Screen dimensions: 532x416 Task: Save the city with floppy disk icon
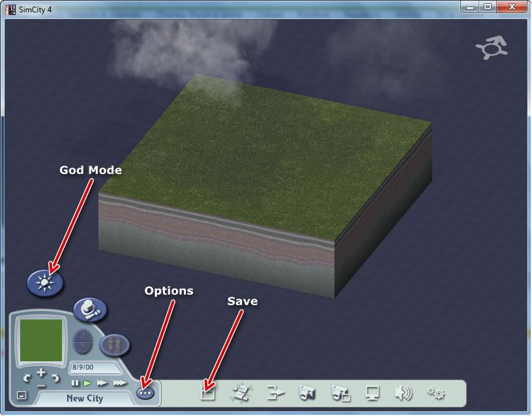tap(207, 394)
